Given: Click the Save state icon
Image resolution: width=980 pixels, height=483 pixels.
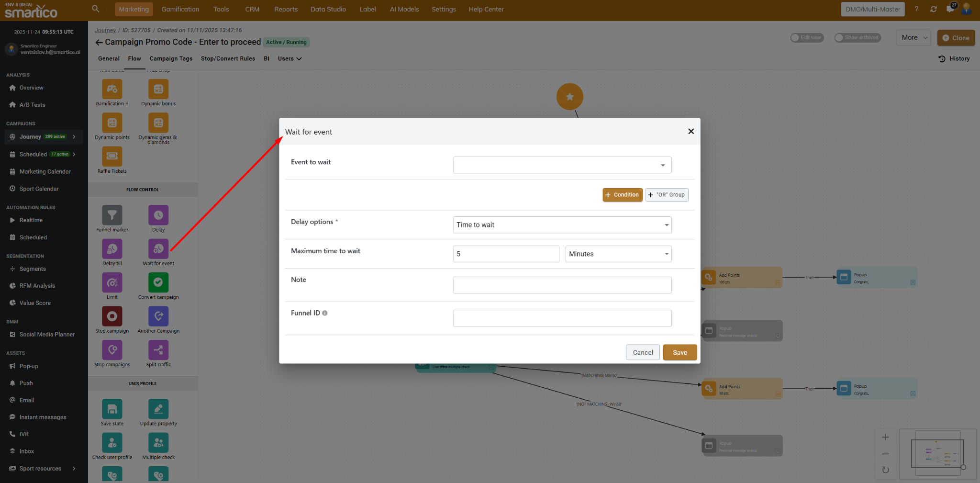Looking at the screenshot, I should pyautogui.click(x=112, y=409).
